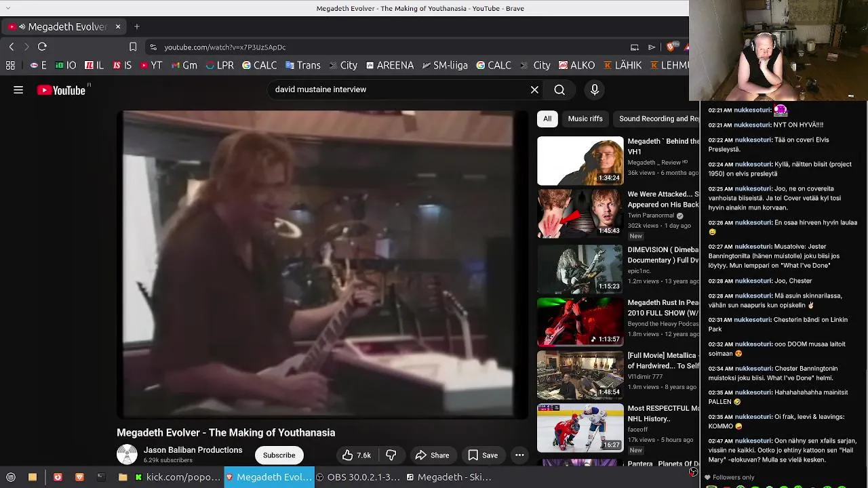
Task: Open Metallica Hardwired full movie thumbnail
Action: (x=580, y=375)
